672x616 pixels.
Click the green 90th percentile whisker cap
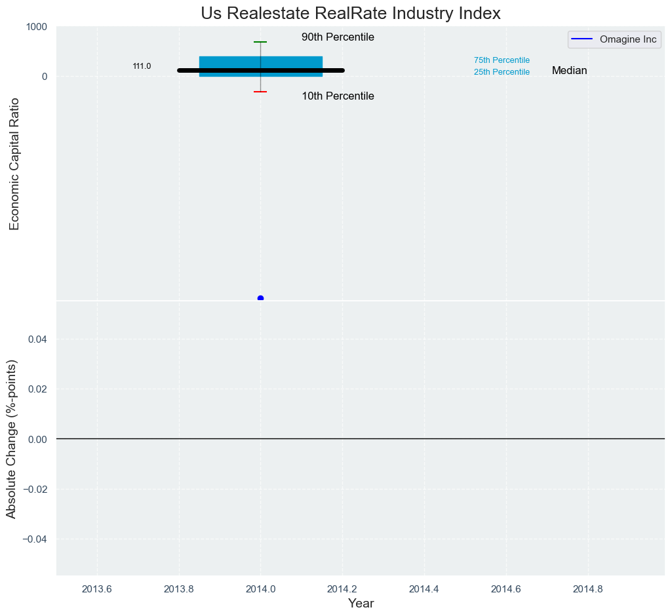[x=260, y=42]
